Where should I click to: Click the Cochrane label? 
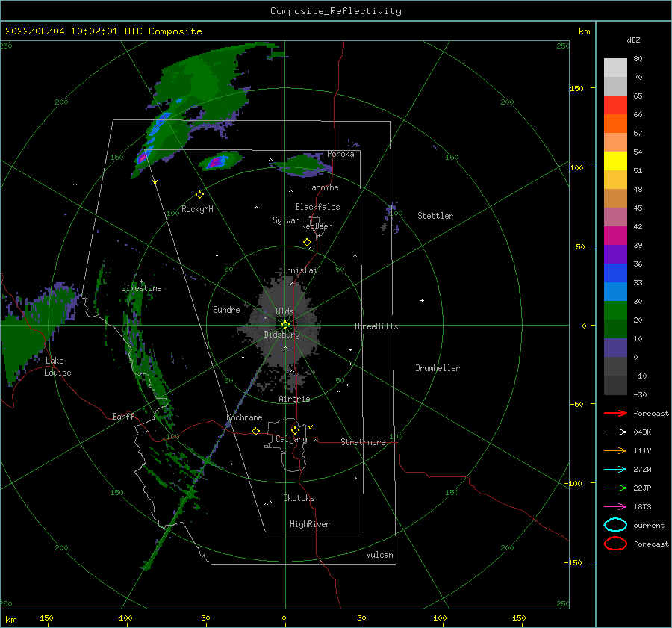(x=245, y=417)
